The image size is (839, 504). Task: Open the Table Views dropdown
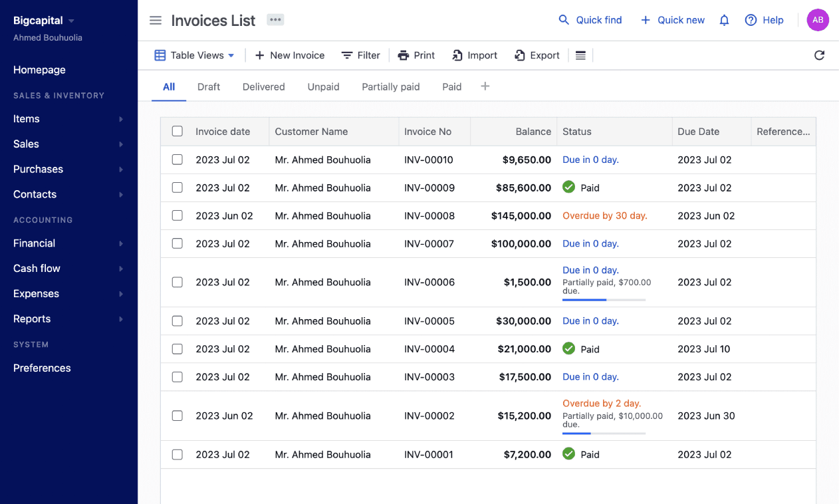pyautogui.click(x=195, y=55)
